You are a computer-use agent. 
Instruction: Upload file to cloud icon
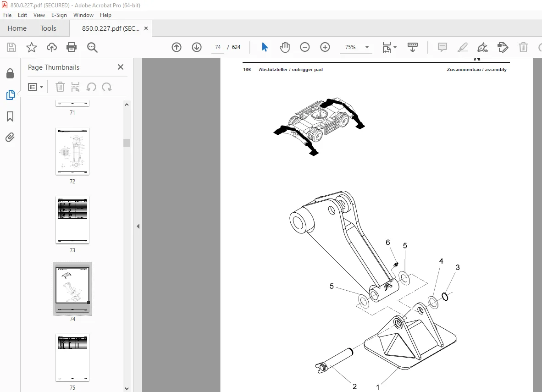tap(52, 47)
